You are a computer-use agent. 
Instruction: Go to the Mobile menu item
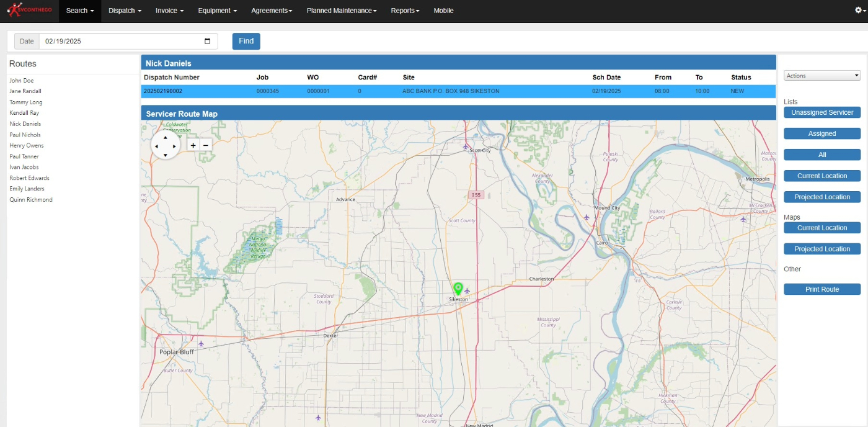443,11
